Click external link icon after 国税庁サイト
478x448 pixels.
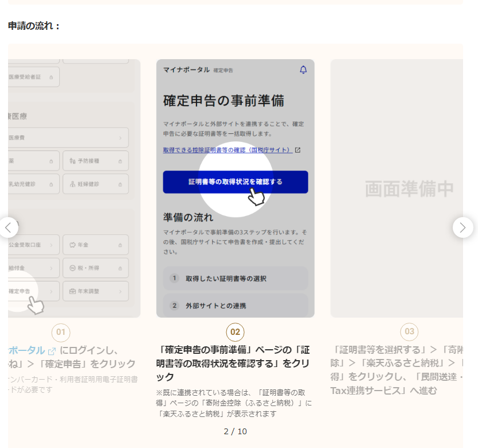coord(298,150)
